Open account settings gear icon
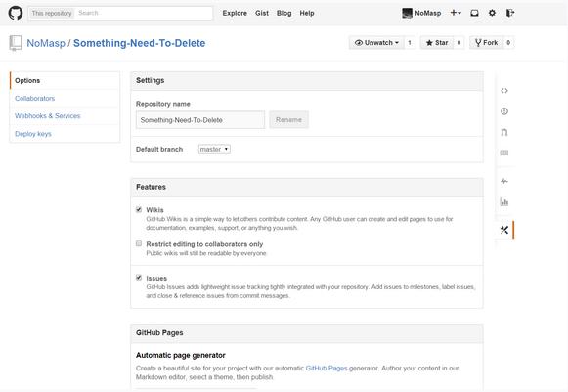The image size is (568, 392). tap(492, 13)
